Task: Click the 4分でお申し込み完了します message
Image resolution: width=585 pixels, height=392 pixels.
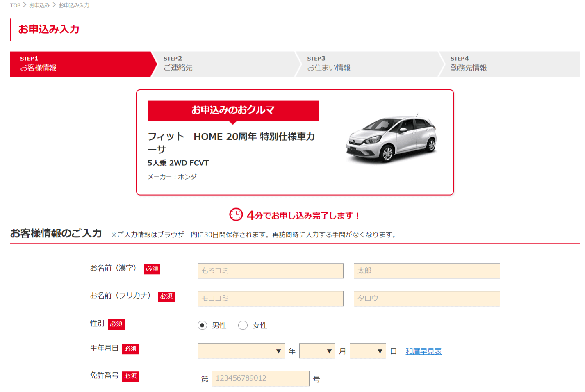Action: coord(303,215)
